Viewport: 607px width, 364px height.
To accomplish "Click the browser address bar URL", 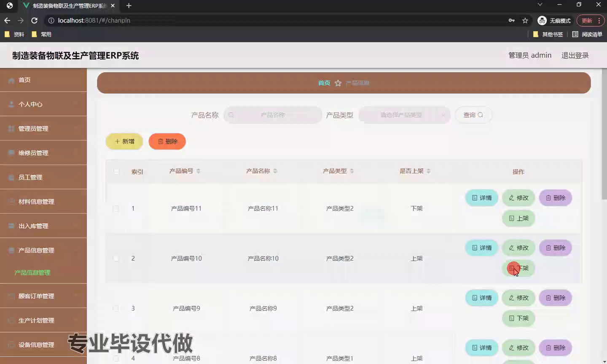I will [x=94, y=20].
